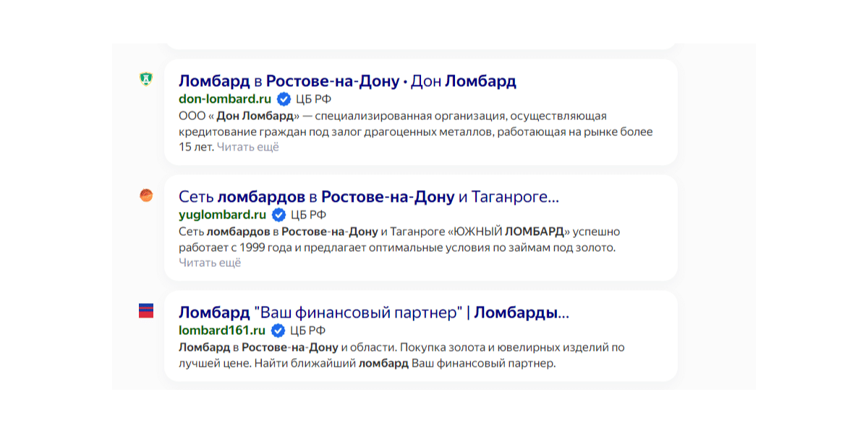This screenshot has height=434, width=868.
Task: Click the green shield favicon for Дон Ломбард
Action: [x=146, y=80]
